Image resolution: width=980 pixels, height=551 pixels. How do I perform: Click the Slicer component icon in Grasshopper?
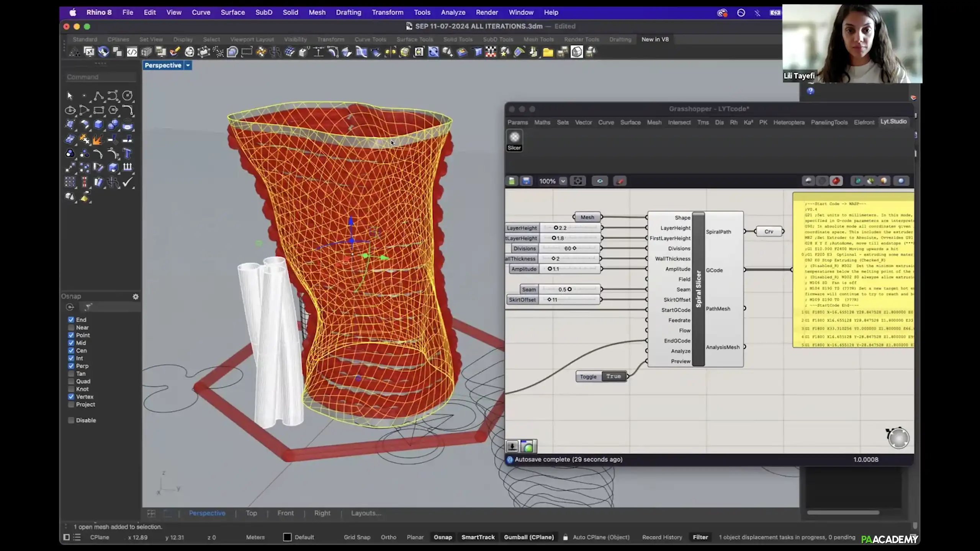point(514,137)
